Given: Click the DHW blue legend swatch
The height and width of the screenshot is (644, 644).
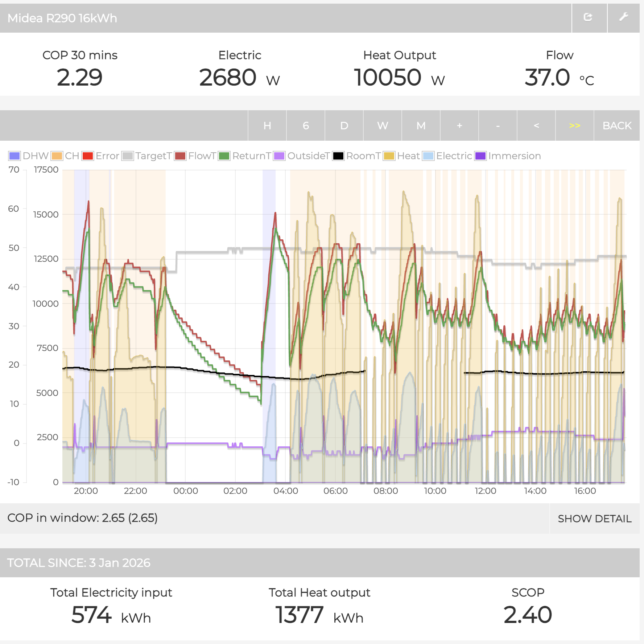Looking at the screenshot, I should pyautogui.click(x=15, y=156).
